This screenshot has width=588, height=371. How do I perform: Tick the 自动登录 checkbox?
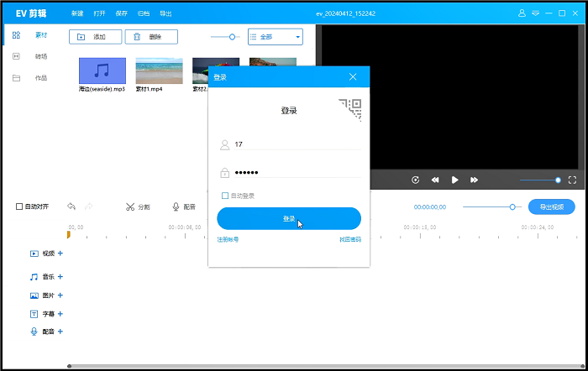click(225, 196)
